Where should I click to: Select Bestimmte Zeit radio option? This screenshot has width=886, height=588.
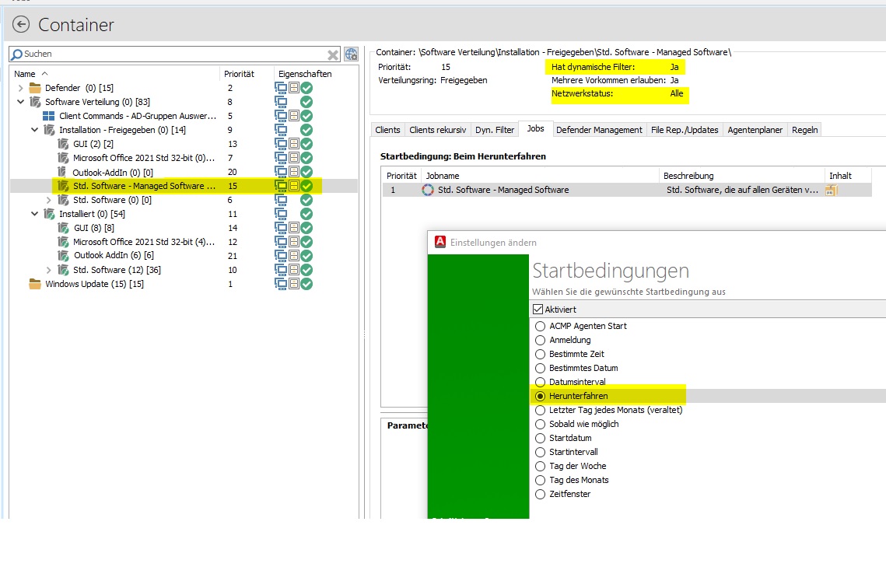[540, 354]
